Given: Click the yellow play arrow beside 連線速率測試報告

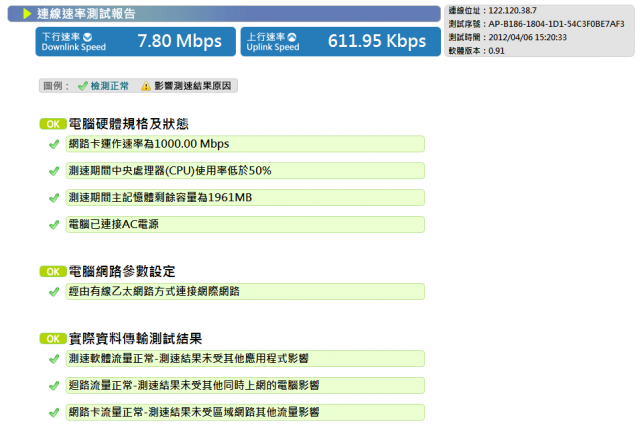Looking at the screenshot, I should tap(27, 14).
